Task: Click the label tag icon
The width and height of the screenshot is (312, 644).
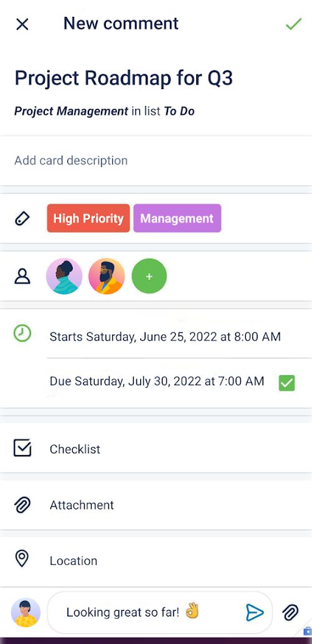Action: tap(22, 218)
